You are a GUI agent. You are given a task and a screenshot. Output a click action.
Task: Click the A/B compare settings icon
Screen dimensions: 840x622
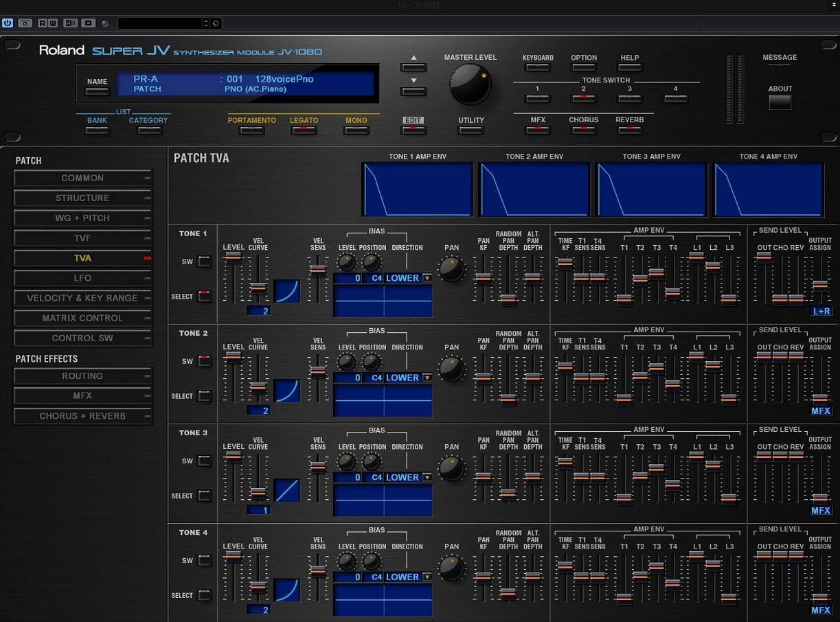[70, 23]
